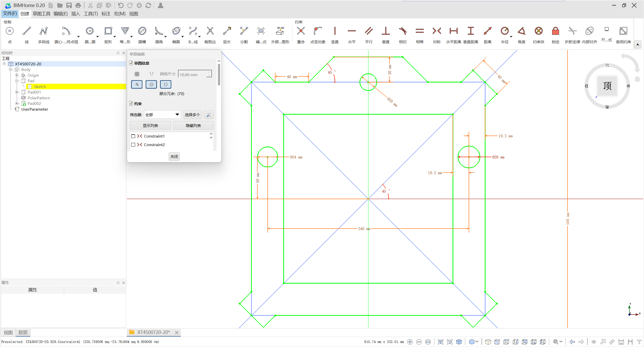Apply the vertical (竖直) constraint
The width and height of the screenshot is (644, 347).
[335, 34]
